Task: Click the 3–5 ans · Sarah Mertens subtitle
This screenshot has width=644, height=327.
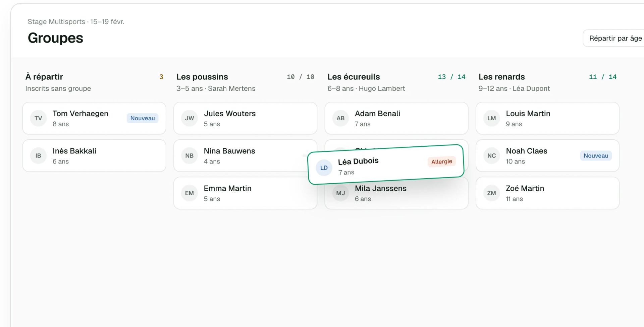Action: tap(216, 88)
